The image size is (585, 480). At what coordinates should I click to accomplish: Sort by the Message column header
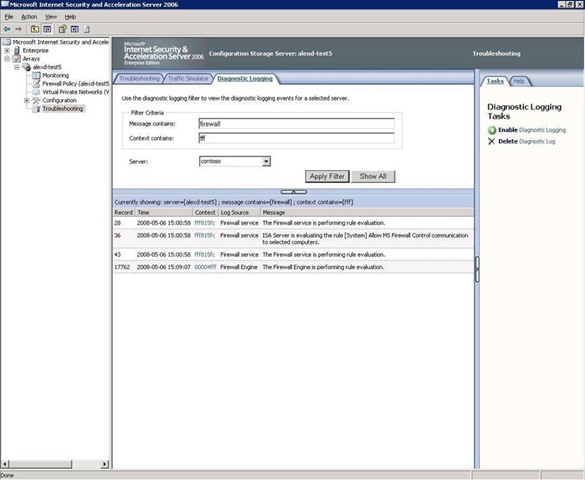coord(367,212)
